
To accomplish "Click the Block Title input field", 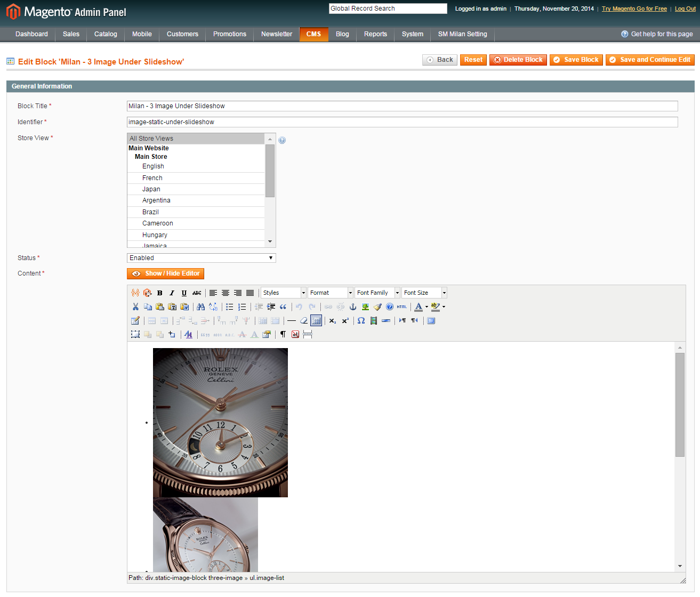I will coord(403,106).
